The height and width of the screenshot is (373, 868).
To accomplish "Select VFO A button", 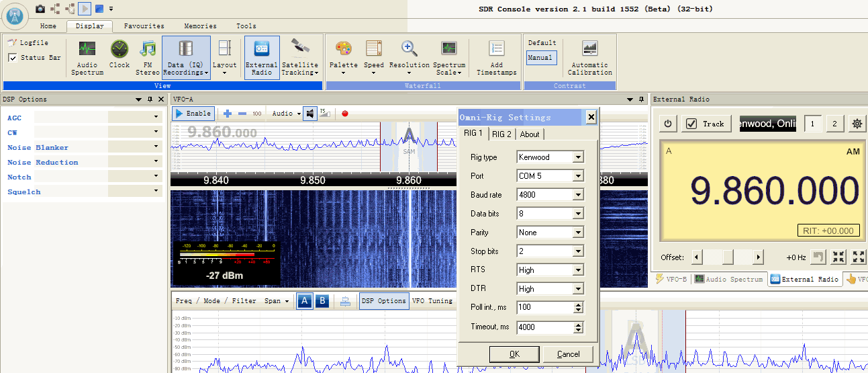I will [305, 301].
